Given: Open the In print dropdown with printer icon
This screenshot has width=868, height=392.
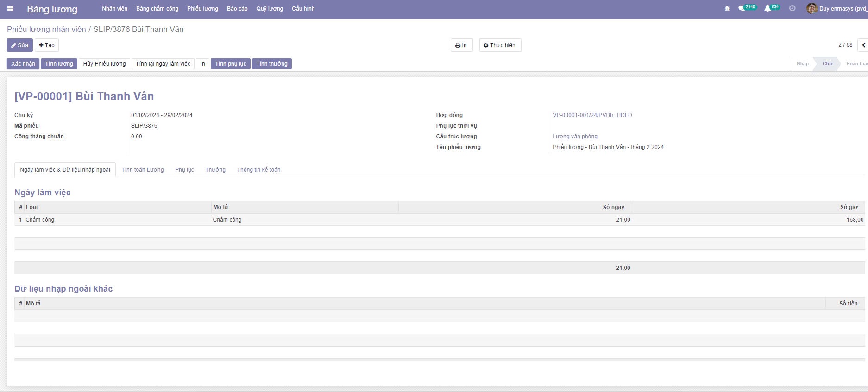Looking at the screenshot, I should (x=461, y=45).
